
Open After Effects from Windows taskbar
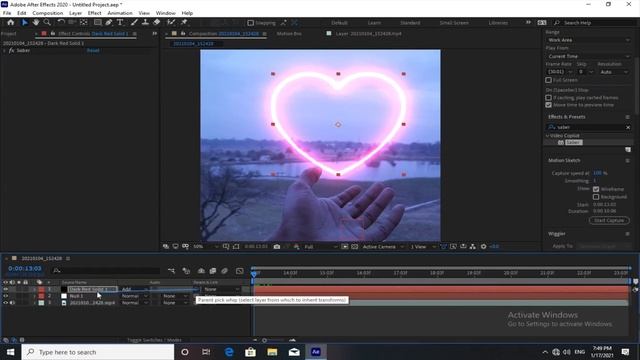316,352
